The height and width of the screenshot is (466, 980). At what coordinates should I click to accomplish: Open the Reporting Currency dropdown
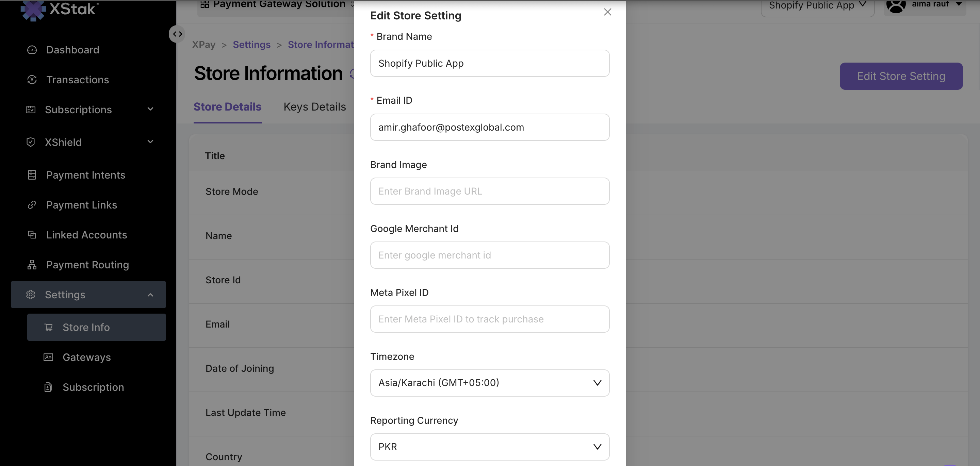pyautogui.click(x=490, y=447)
